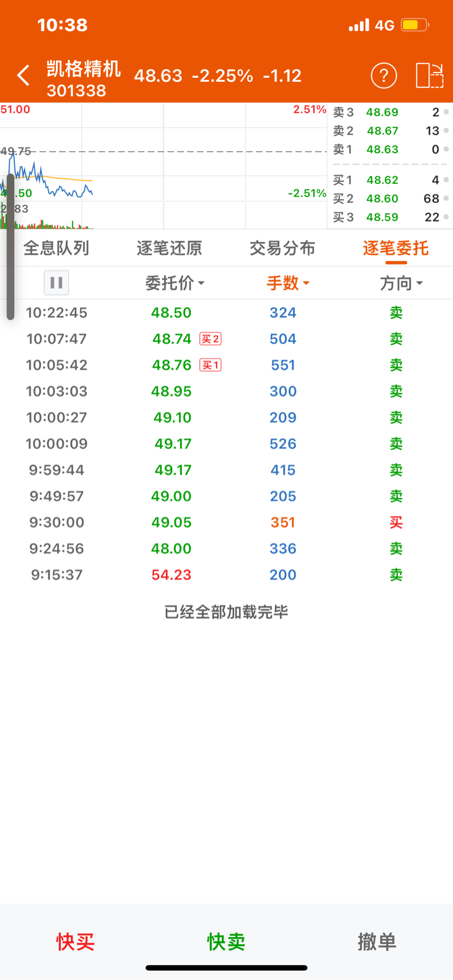Open the intraday price chart thumbnail

click(163, 166)
